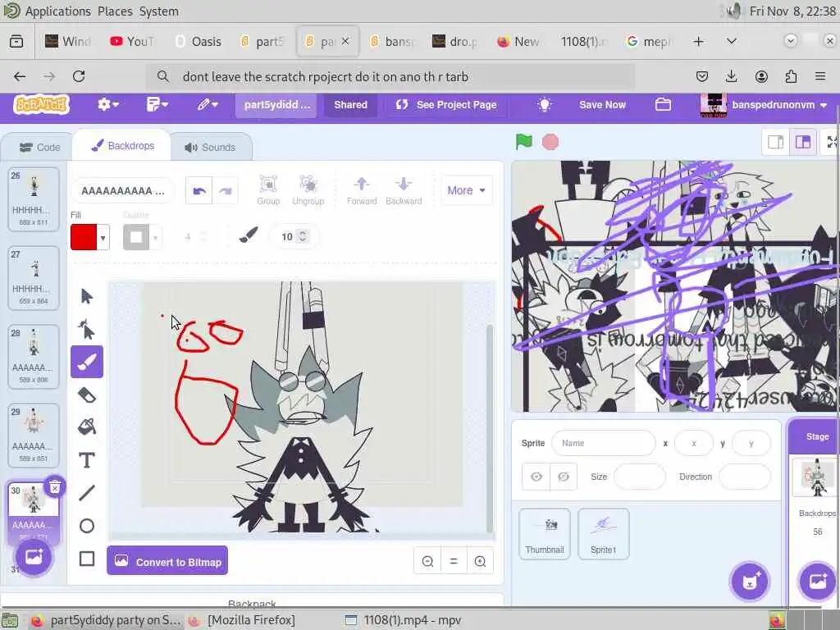The width and height of the screenshot is (840, 630).
Task: Click the red Fill color swatch
Action: tap(84, 237)
